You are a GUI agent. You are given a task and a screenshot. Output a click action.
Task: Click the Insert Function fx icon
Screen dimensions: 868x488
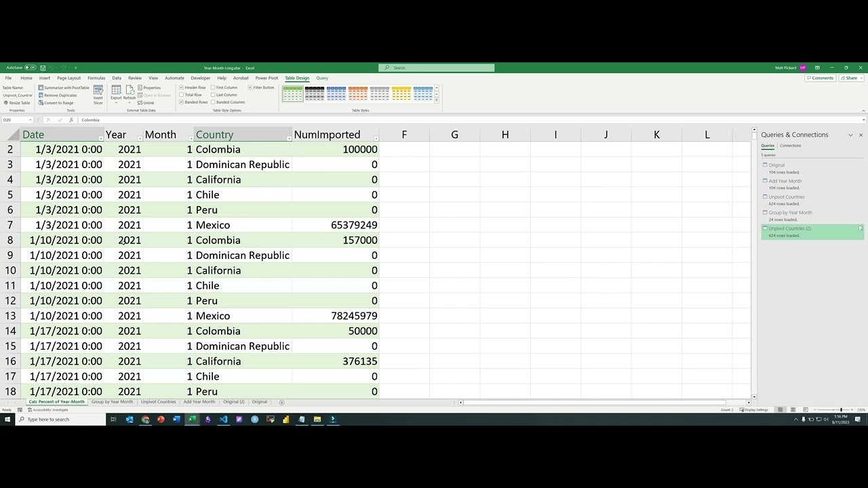(71, 120)
